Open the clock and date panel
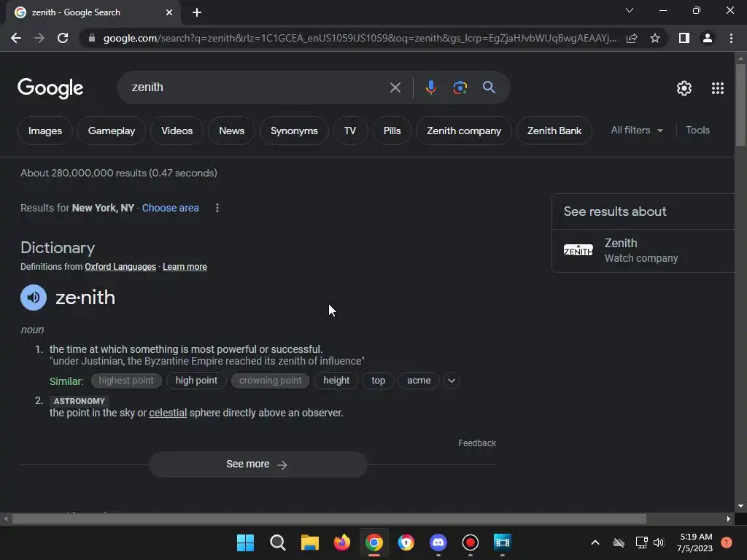 click(x=695, y=542)
